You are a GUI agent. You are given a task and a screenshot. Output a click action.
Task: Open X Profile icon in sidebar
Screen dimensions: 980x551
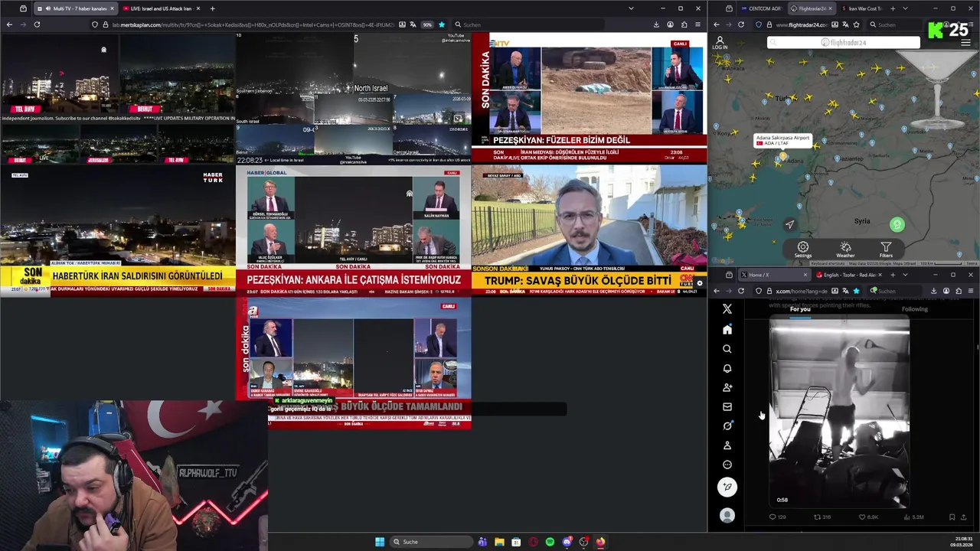[727, 445]
